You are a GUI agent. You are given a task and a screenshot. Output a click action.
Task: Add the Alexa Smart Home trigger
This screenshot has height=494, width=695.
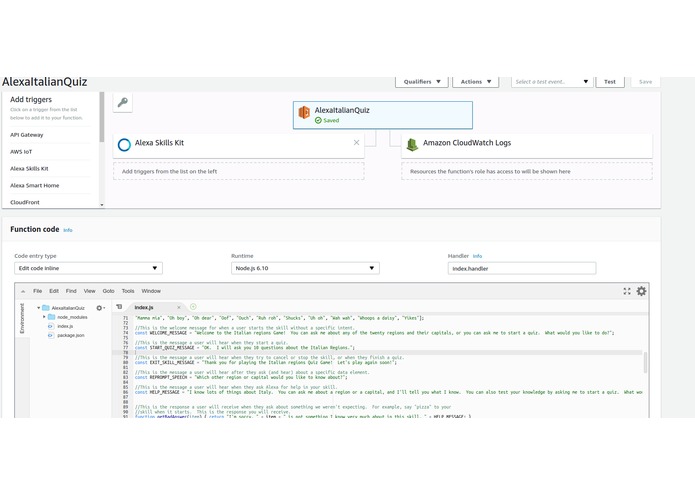pos(35,185)
